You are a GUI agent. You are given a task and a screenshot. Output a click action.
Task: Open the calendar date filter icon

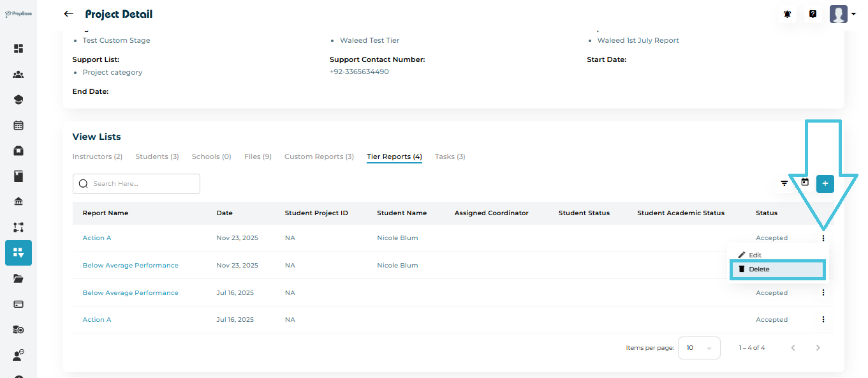[x=805, y=183]
